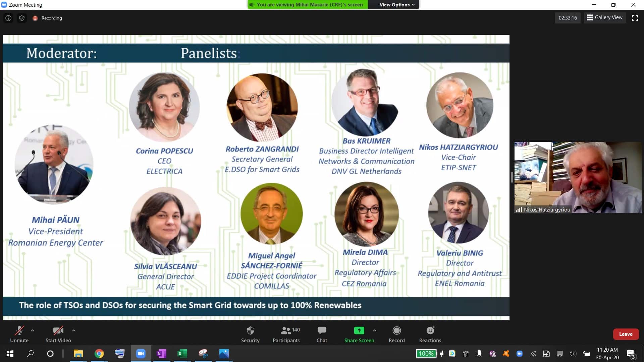Viewport: 644px width, 362px height.
Task: Open File Explorer from taskbar
Action: pyautogui.click(x=78, y=354)
